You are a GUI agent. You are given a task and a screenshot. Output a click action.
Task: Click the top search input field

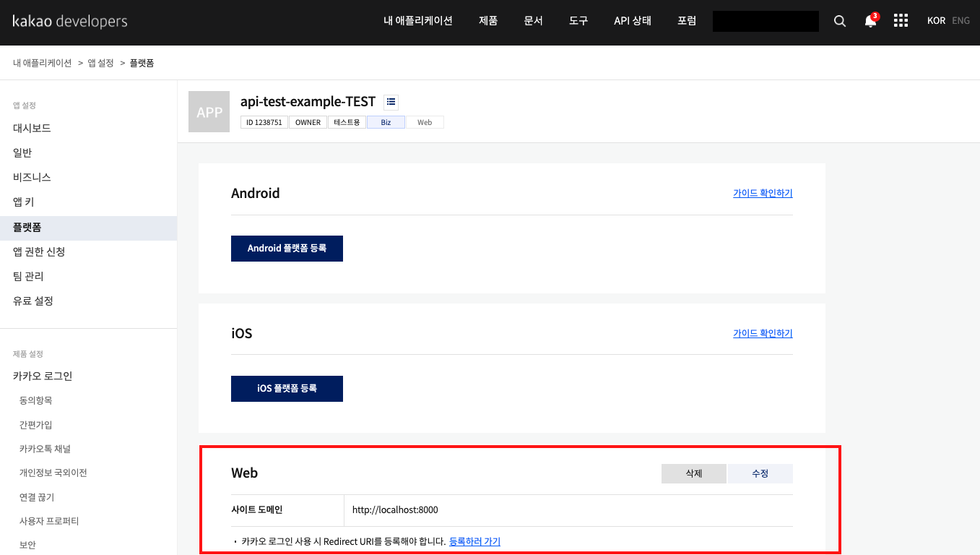click(765, 21)
